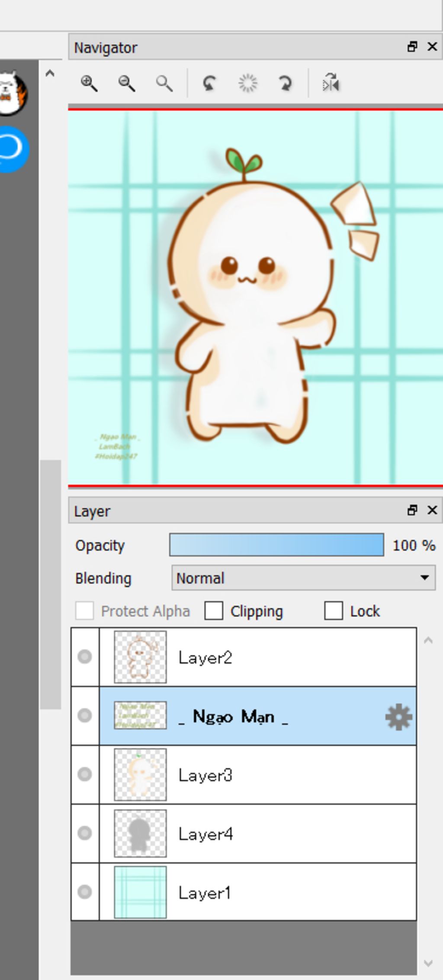Zoom out using Navigator magnifier minus
The image size is (443, 980).
coord(126,83)
